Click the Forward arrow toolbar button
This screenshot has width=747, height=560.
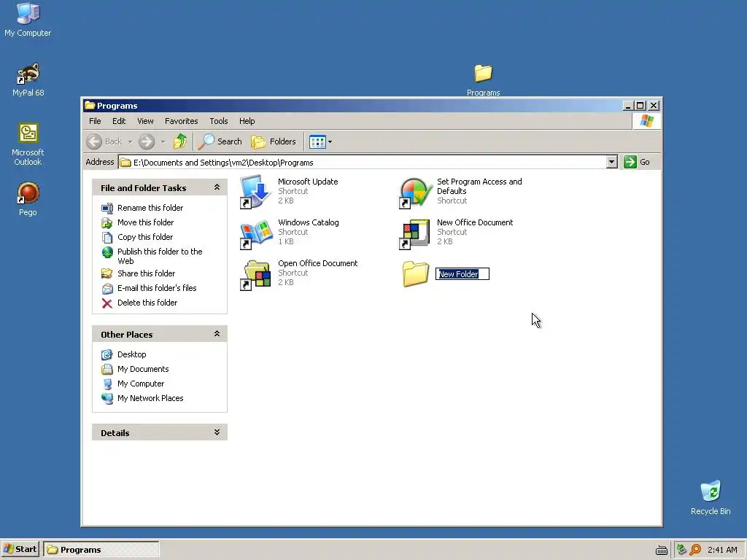[147, 141]
